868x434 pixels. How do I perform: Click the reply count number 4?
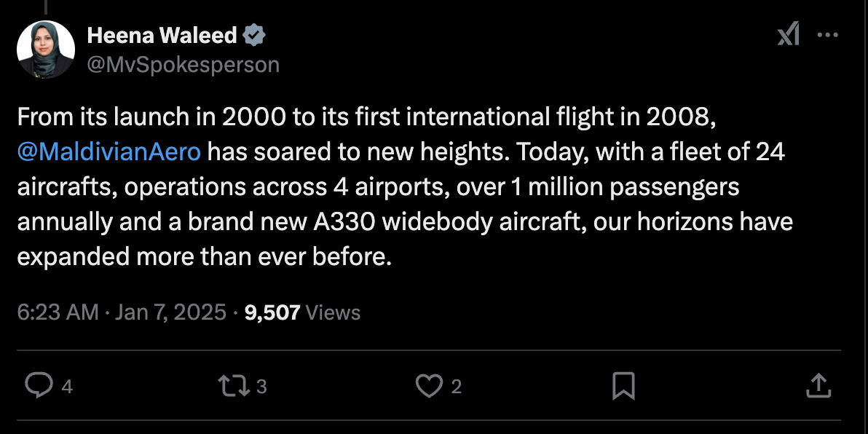pyautogui.click(x=67, y=387)
